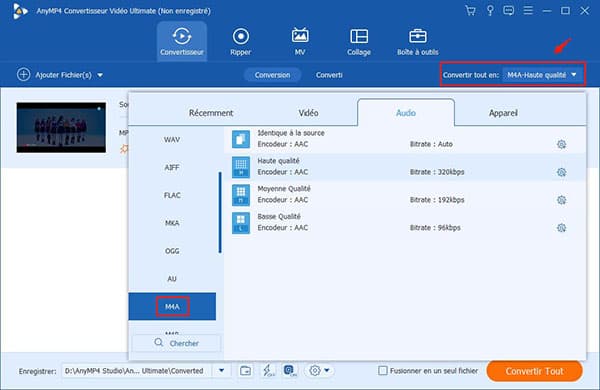Choose the Haute qualité preset
Image resolution: width=600 pixels, height=390 pixels.
tap(405, 167)
